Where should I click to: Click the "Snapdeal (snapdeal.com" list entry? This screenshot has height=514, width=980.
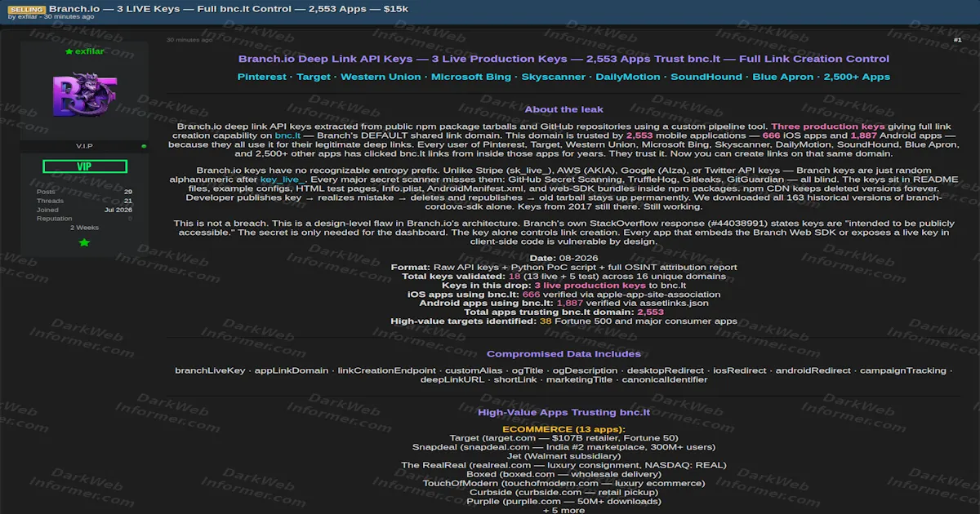coord(563,447)
